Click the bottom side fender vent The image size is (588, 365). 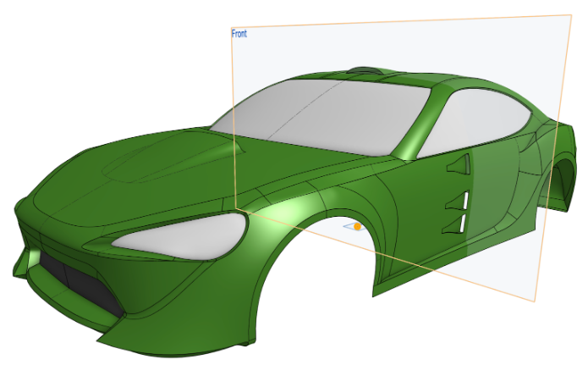[x=461, y=224]
